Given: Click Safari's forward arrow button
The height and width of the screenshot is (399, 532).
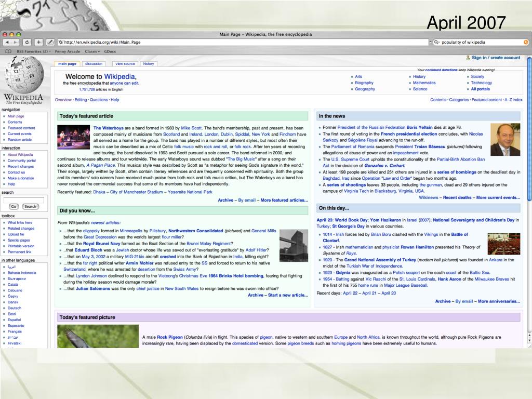Looking at the screenshot, I should pyautogui.click(x=15, y=42).
